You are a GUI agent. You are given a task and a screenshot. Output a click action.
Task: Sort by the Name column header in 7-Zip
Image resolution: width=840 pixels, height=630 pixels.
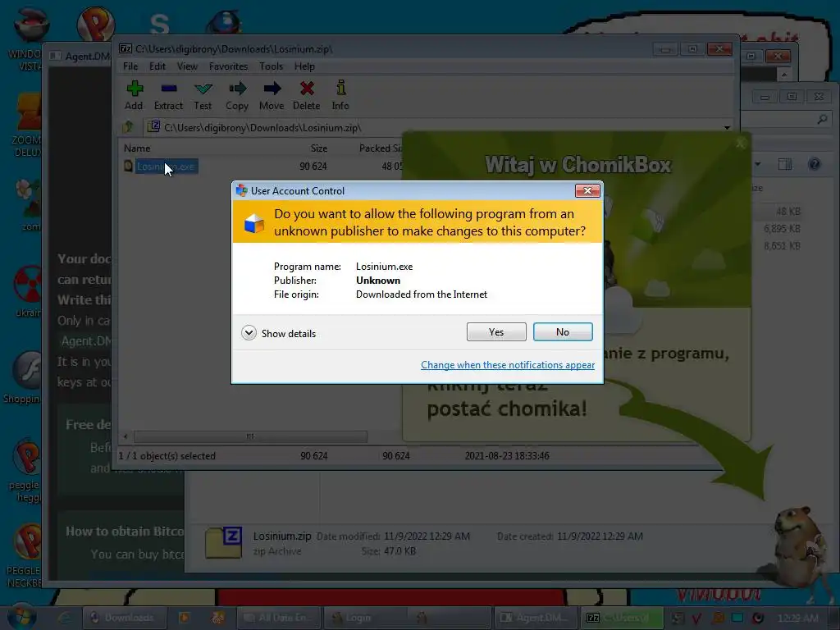137,148
